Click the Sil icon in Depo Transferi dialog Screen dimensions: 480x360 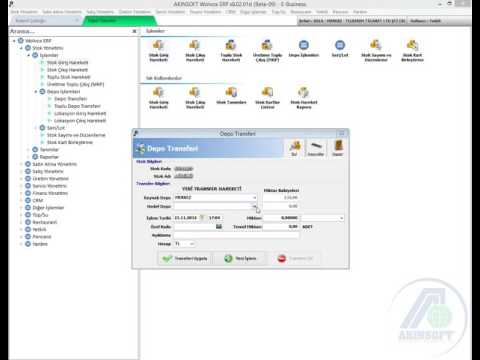coord(294,148)
